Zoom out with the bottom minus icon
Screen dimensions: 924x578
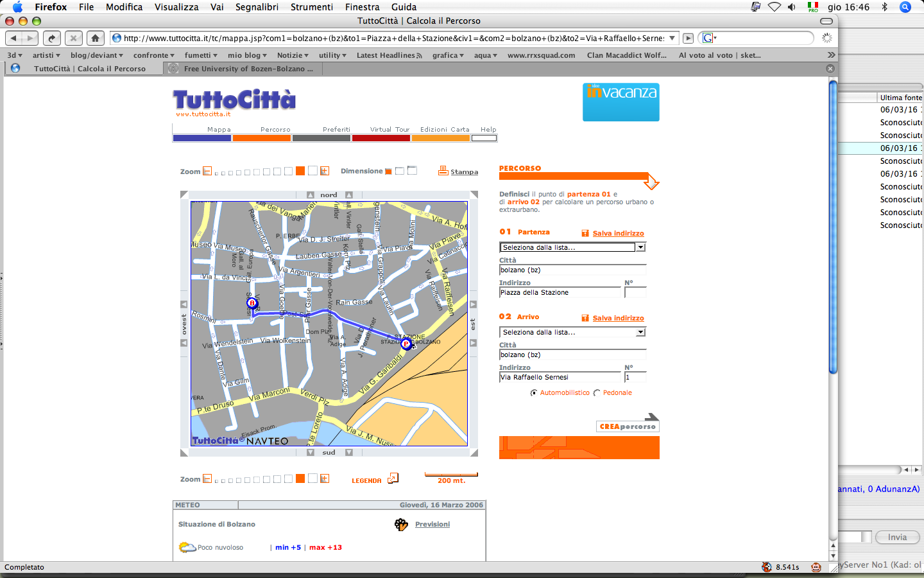[207, 478]
